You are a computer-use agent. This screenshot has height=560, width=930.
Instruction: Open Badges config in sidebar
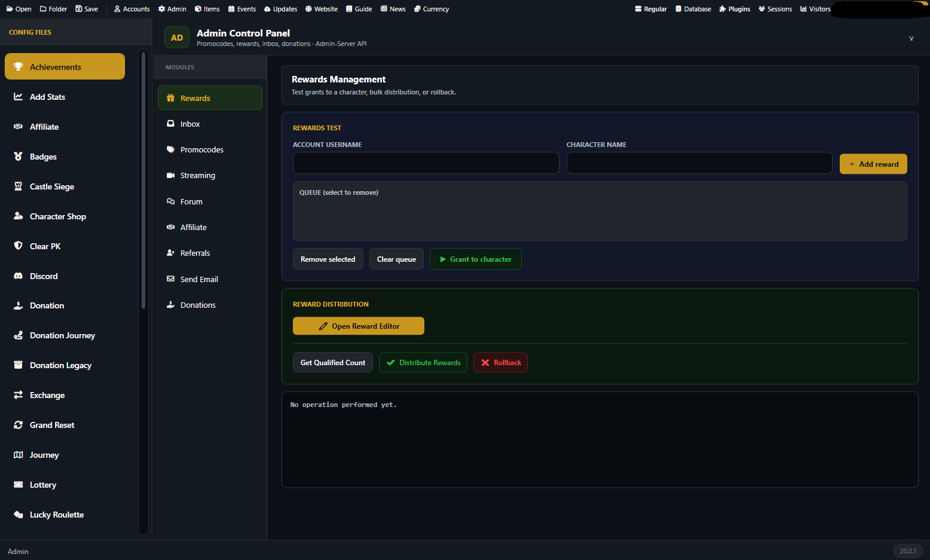click(x=65, y=157)
